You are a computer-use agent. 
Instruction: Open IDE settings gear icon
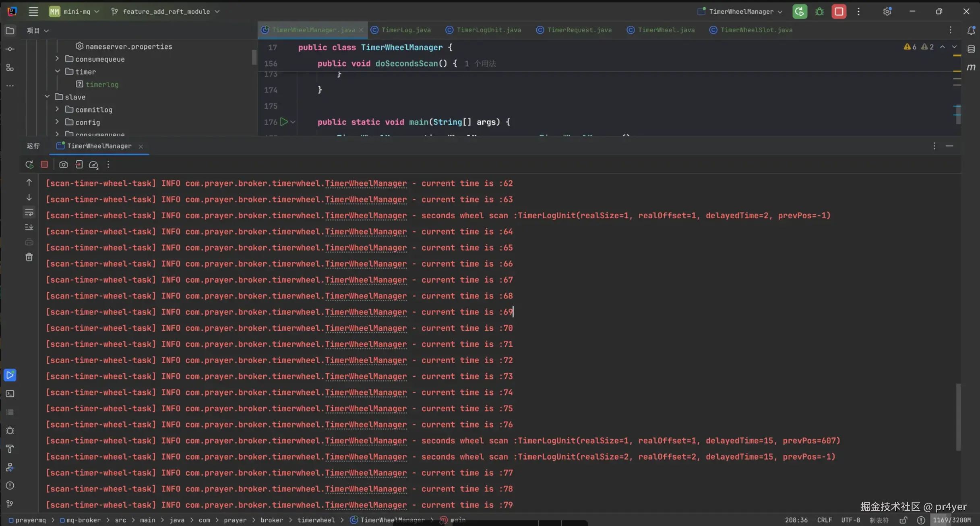(887, 12)
